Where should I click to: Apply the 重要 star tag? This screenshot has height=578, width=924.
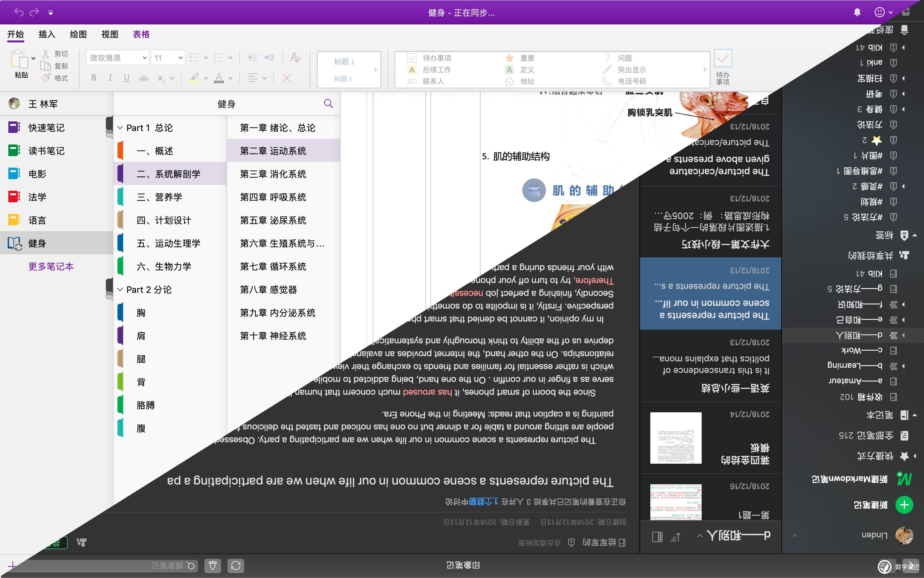click(x=509, y=58)
